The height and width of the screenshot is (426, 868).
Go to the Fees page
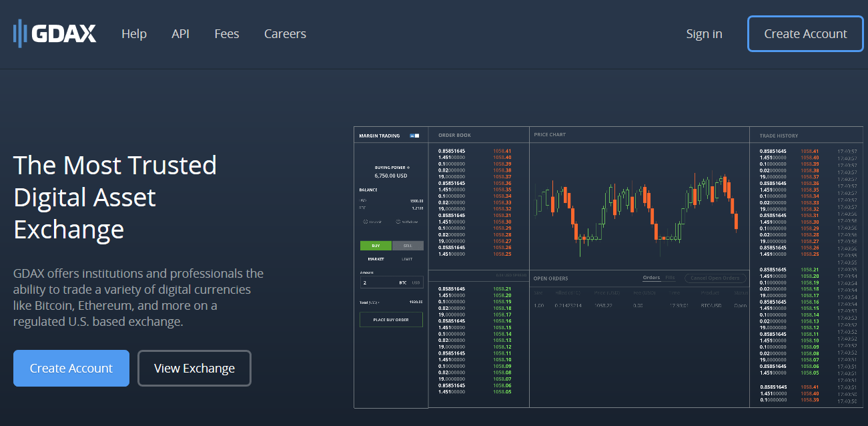click(227, 34)
